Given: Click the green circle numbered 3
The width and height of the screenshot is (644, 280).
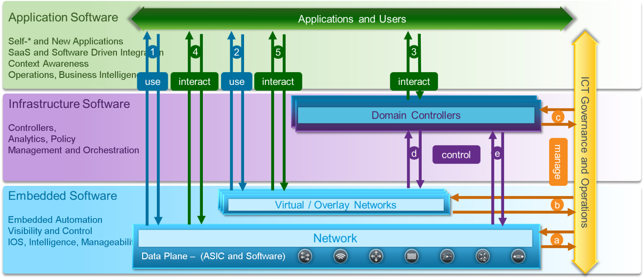Looking at the screenshot, I should click(414, 52).
